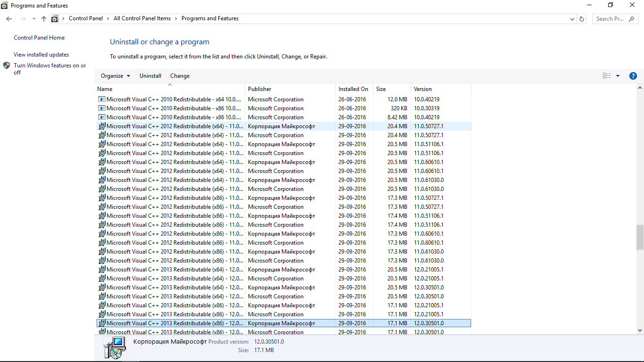Open the More view options dropdown arrow
Screen dimensions: 644x362
[x=618, y=76]
